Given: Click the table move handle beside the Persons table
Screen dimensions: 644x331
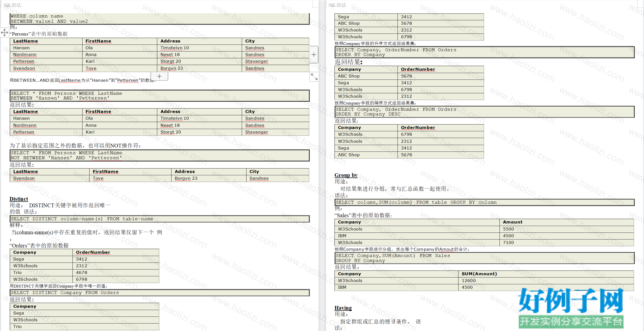Looking at the screenshot, I should click(4, 32).
